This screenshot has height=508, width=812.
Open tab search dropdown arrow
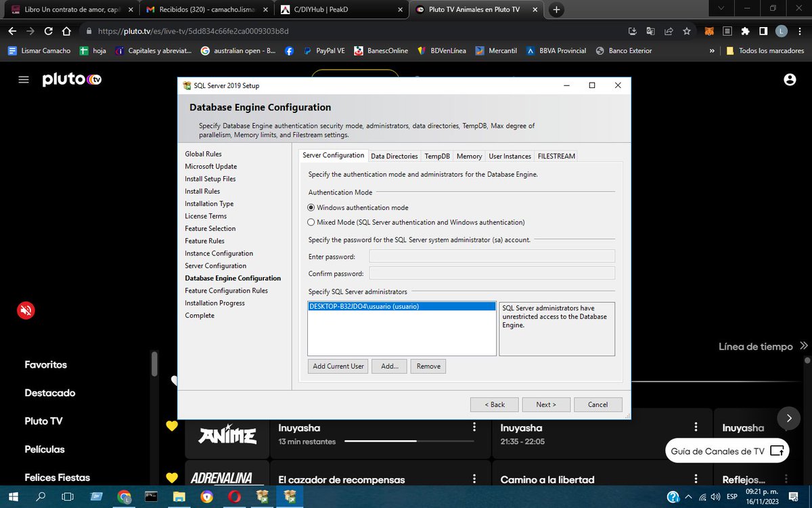click(x=722, y=9)
